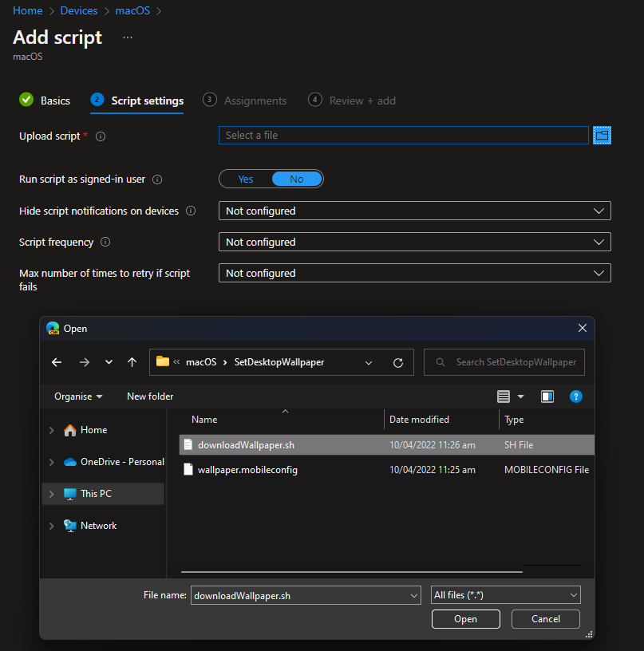This screenshot has width=644, height=651.
Task: Open Script frequency dropdown
Action: click(x=415, y=242)
